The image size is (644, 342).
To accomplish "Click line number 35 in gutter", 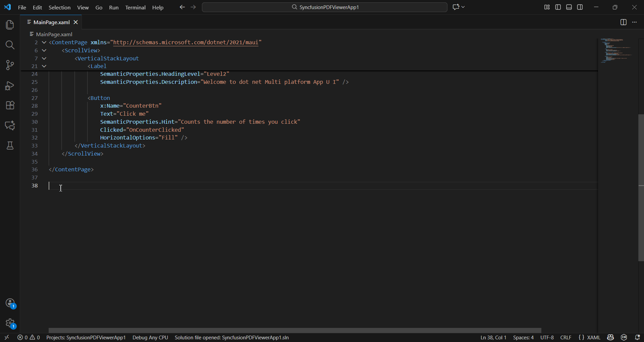I will coord(35,162).
